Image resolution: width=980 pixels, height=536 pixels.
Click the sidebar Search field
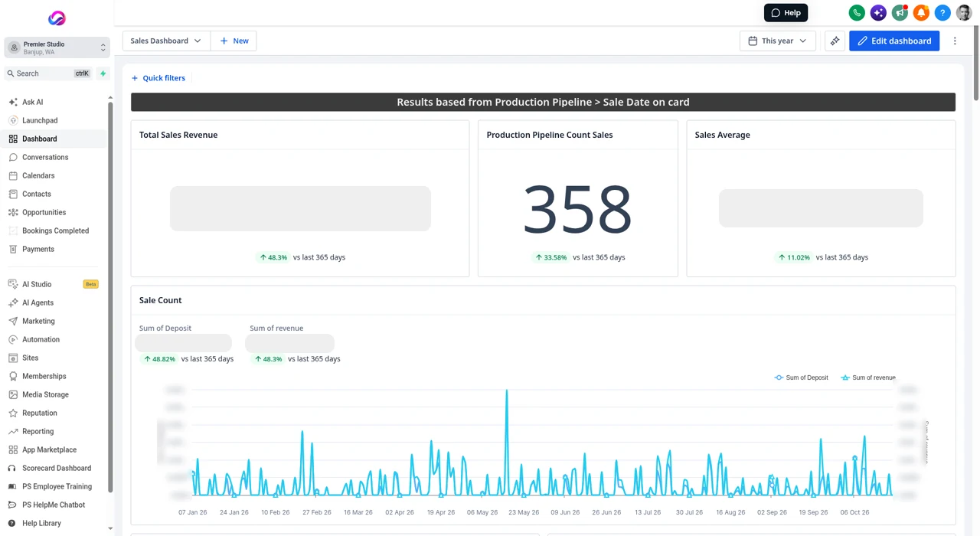[x=48, y=74]
